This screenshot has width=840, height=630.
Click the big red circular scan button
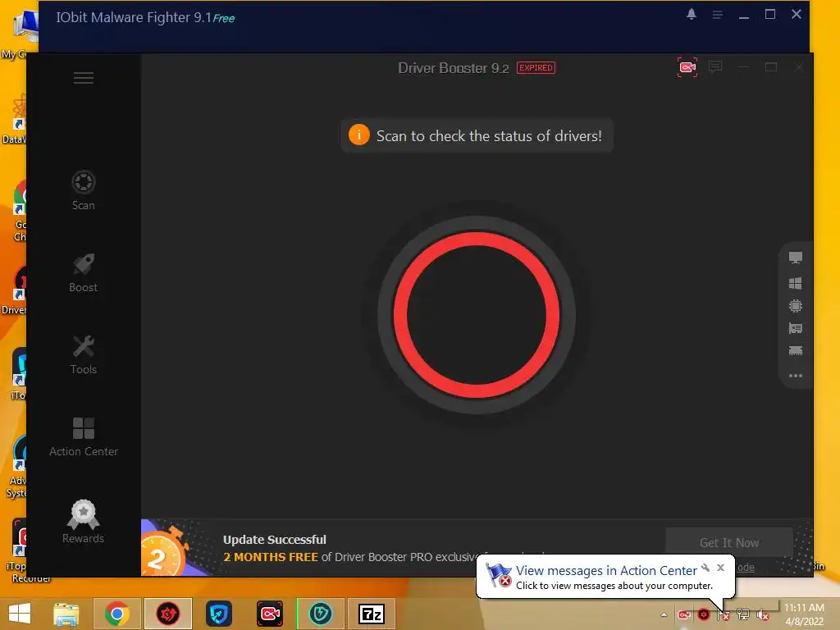click(x=477, y=315)
